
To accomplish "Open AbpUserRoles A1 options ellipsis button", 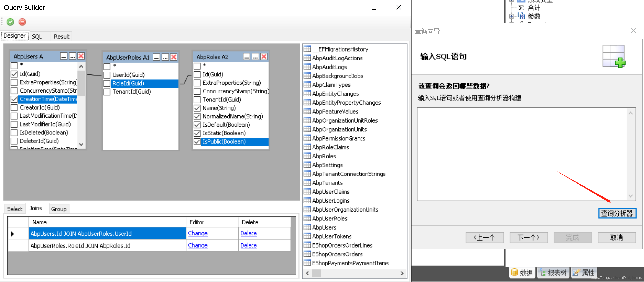I will click(x=165, y=57).
